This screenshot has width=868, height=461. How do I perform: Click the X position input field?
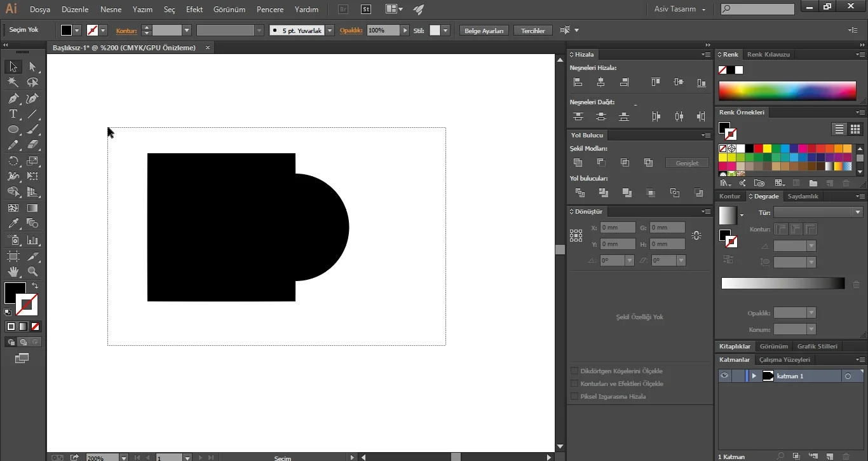[618, 227]
